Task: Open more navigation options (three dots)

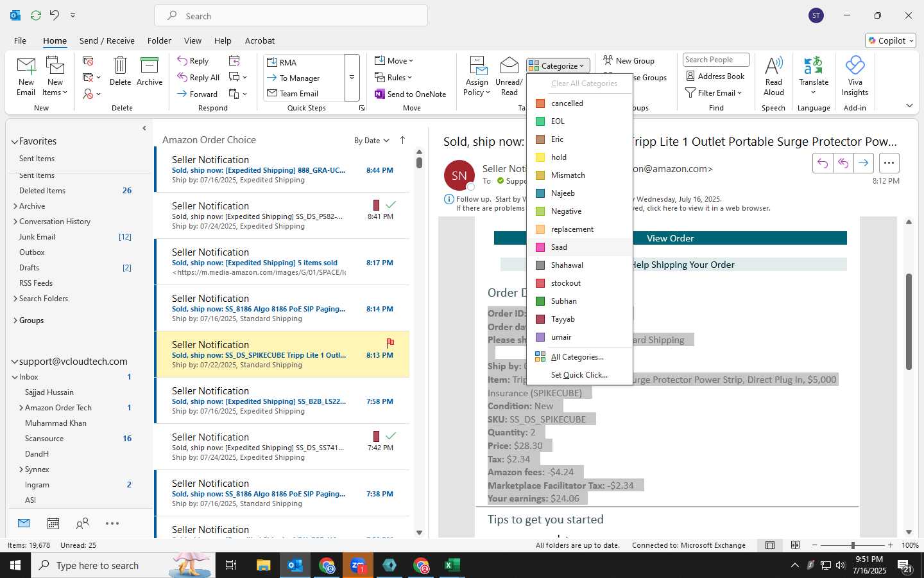Action: pos(112,523)
